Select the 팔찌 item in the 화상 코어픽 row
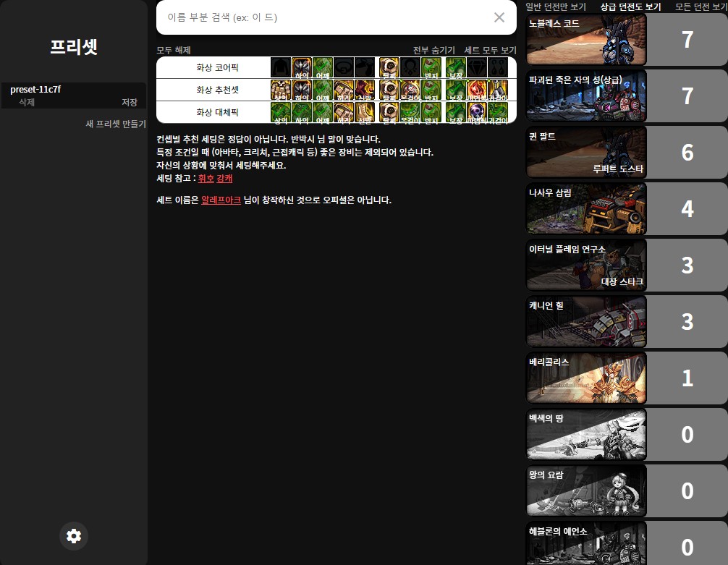 pyautogui.click(x=389, y=68)
